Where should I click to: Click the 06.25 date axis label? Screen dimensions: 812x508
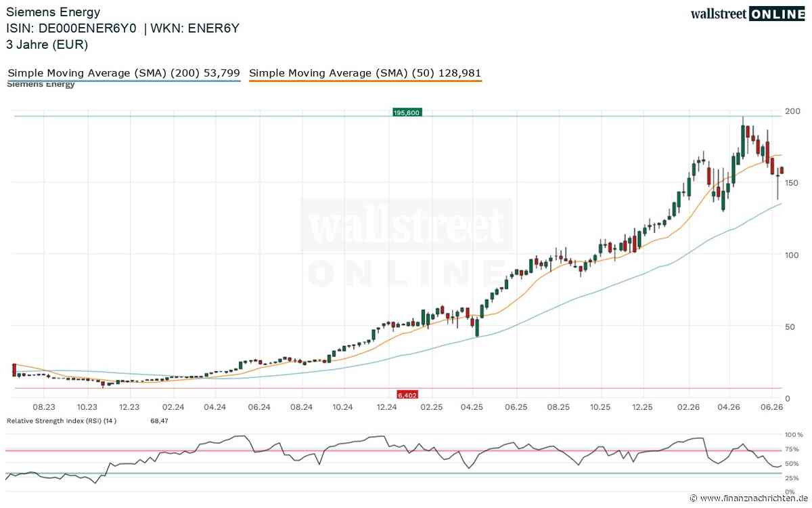click(x=516, y=407)
